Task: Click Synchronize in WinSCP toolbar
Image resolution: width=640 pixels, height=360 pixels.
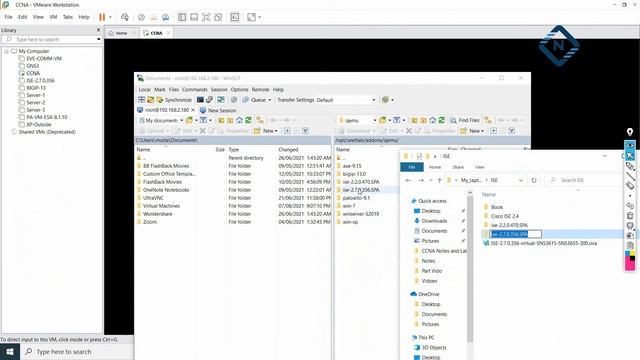Action: [x=174, y=100]
